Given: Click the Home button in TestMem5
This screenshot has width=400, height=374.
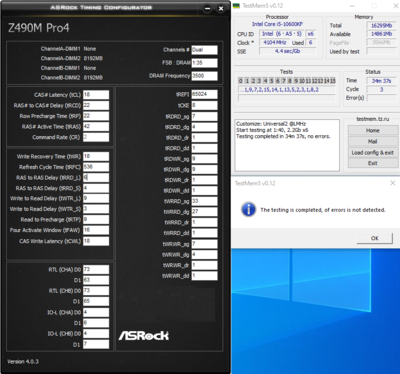Looking at the screenshot, I should point(373,130).
